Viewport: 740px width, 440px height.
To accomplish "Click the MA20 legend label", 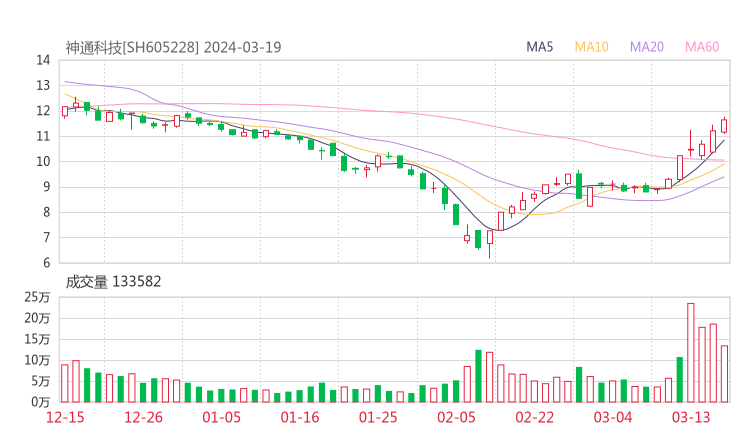I will tap(647, 47).
